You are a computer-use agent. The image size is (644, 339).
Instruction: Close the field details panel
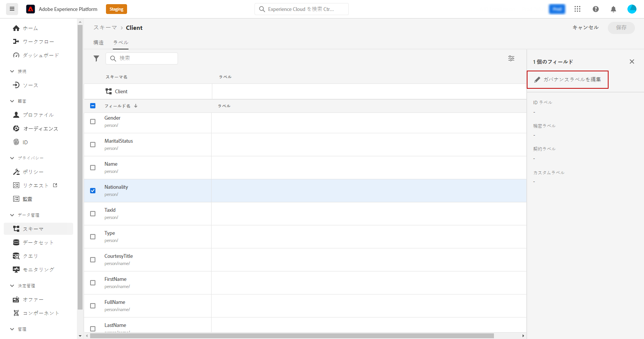tap(632, 62)
